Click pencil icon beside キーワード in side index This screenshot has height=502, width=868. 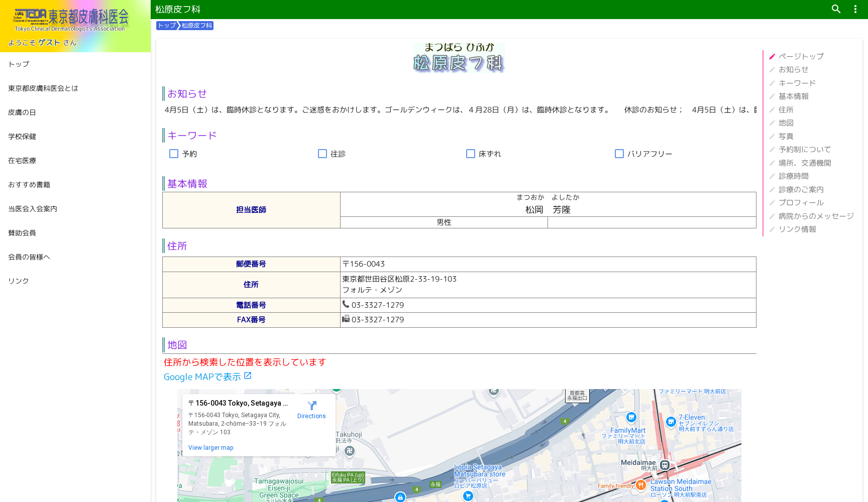(772, 83)
